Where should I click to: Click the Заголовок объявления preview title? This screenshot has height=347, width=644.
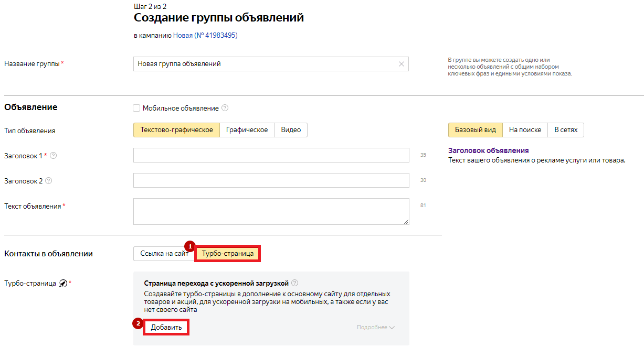[488, 150]
